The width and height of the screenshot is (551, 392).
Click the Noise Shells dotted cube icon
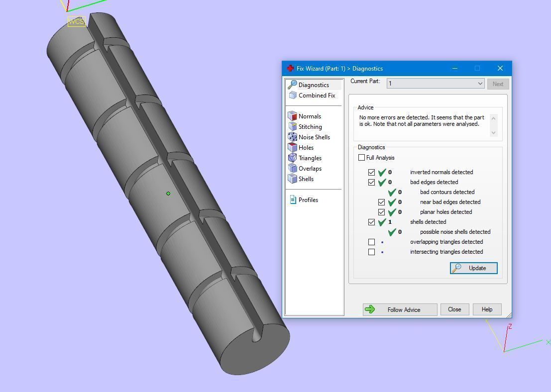pos(292,137)
